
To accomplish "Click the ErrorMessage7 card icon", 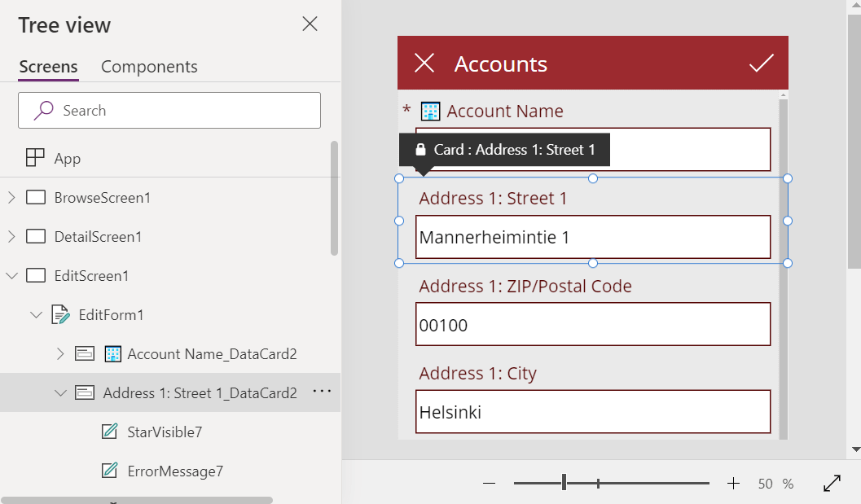I will pos(109,471).
